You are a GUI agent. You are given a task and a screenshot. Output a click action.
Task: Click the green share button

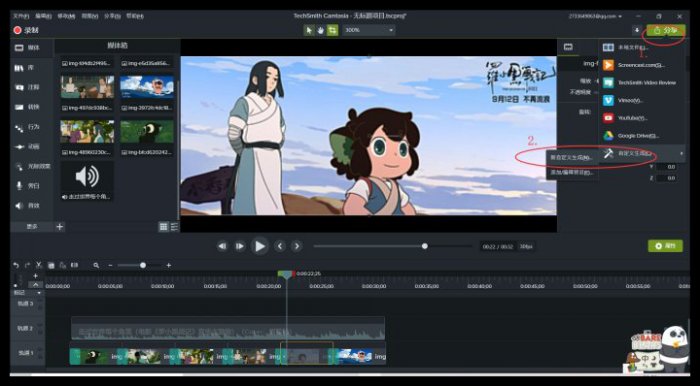click(666, 30)
